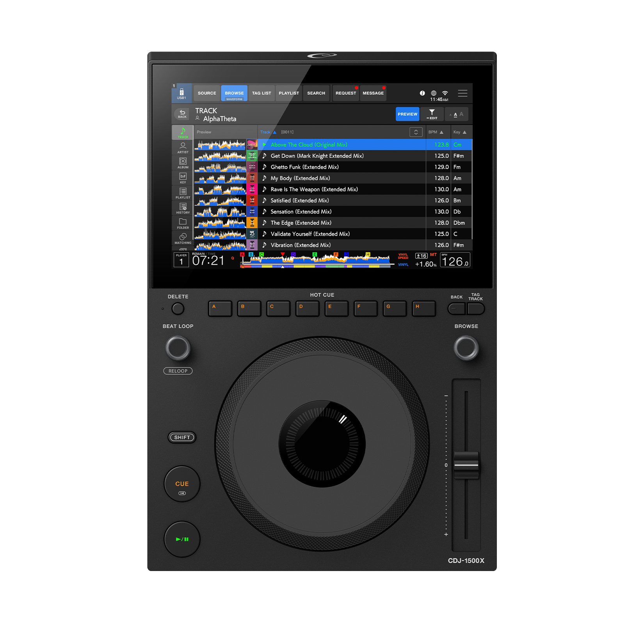The image size is (644, 644).
Task: Toggle the PREVIEW button
Action: pos(407,114)
